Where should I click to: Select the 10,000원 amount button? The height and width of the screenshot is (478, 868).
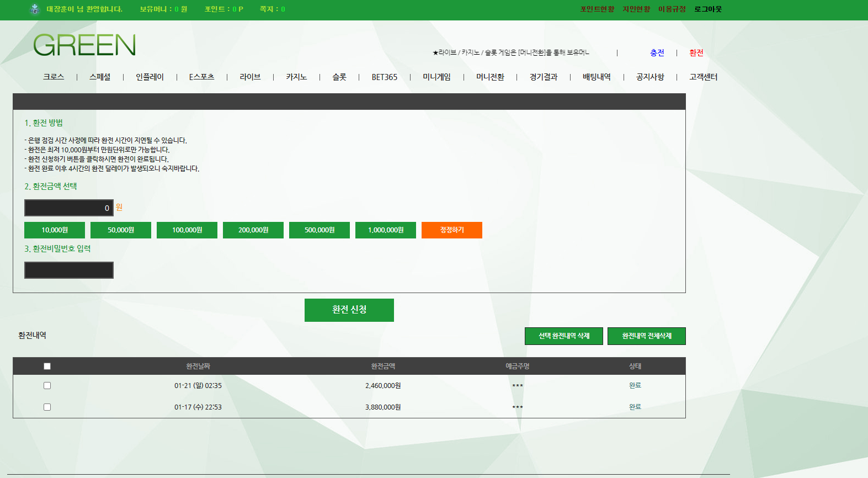pyautogui.click(x=55, y=230)
